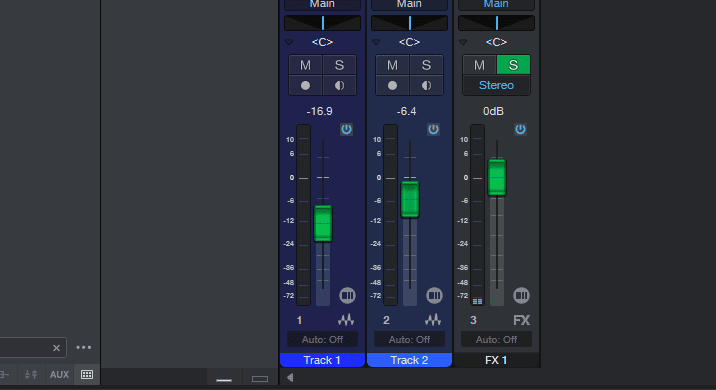Screen dimensions: 716x390
Task: Switch console to narrow channel view
Action: tap(224, 379)
